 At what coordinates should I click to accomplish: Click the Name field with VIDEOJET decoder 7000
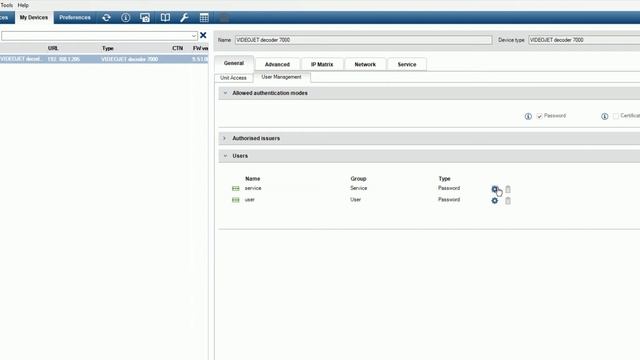point(363,40)
